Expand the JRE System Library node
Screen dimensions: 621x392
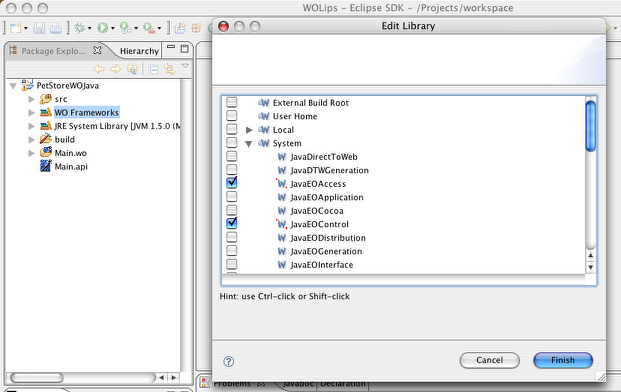(32, 126)
